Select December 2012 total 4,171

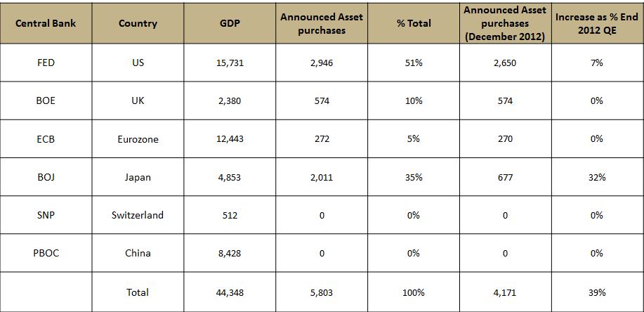pyautogui.click(x=505, y=292)
